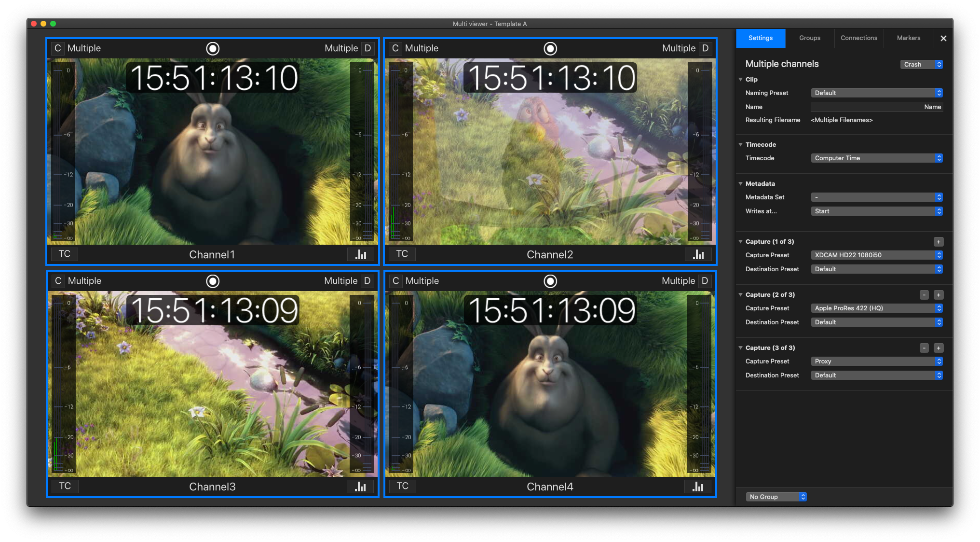Collapse the Capture (2 of 3) section
The width and height of the screenshot is (980, 542).
(x=741, y=294)
